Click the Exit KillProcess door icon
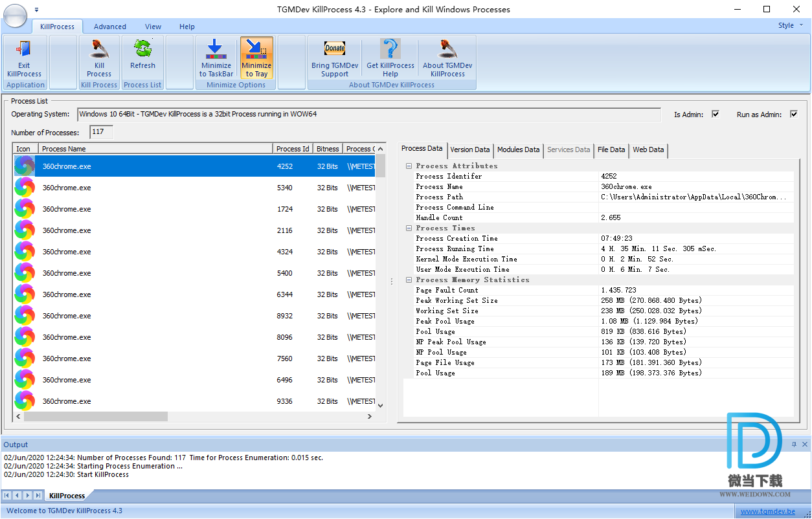Image resolution: width=812 pixels, height=519 pixels. point(24,49)
